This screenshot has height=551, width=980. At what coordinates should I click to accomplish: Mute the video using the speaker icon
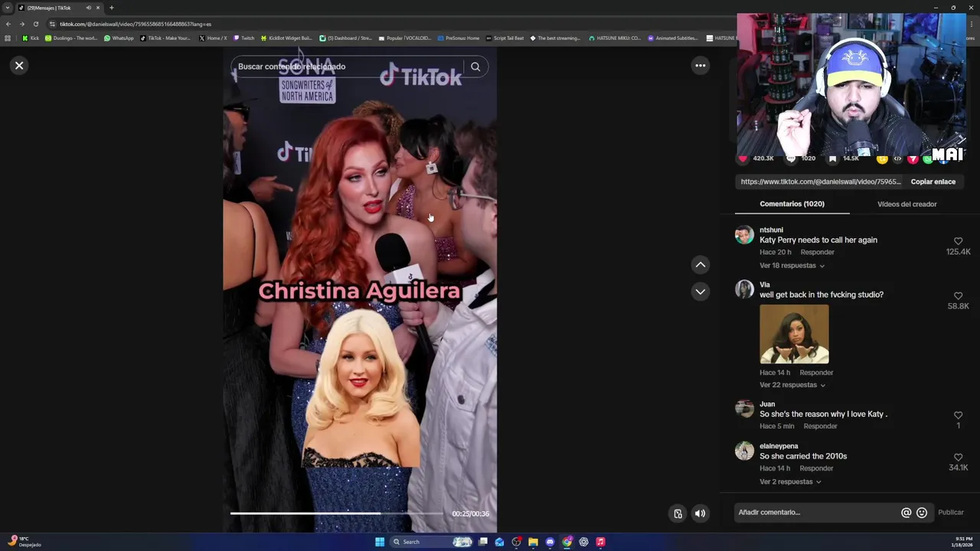tap(700, 514)
